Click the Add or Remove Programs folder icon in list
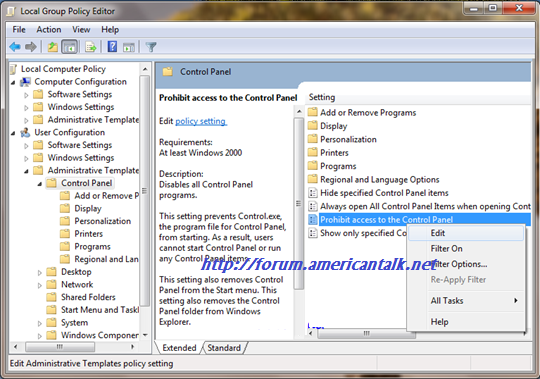This screenshot has height=379, width=540. tap(313, 112)
